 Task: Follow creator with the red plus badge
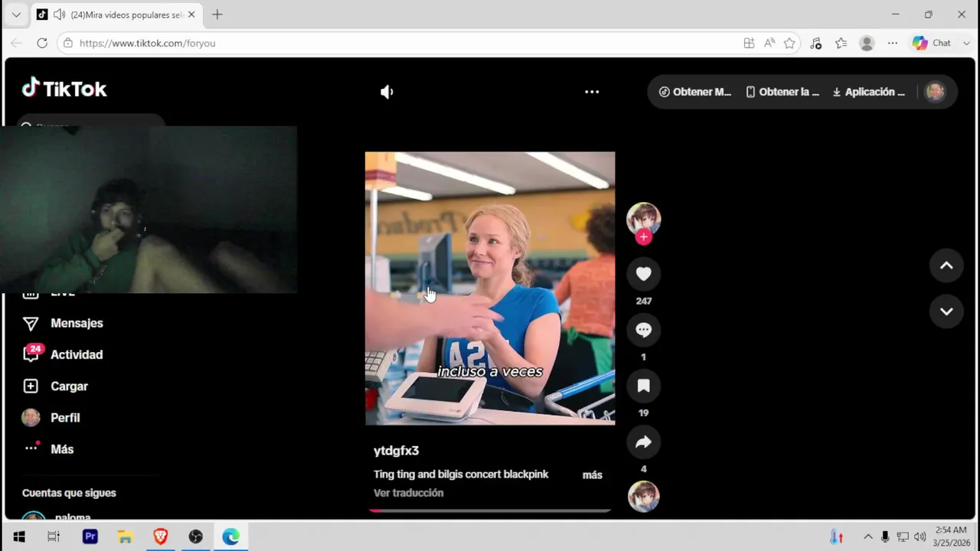tap(643, 237)
